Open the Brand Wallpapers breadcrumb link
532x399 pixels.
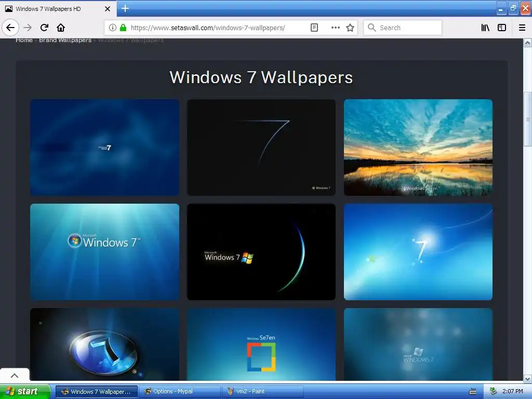pyautogui.click(x=65, y=41)
